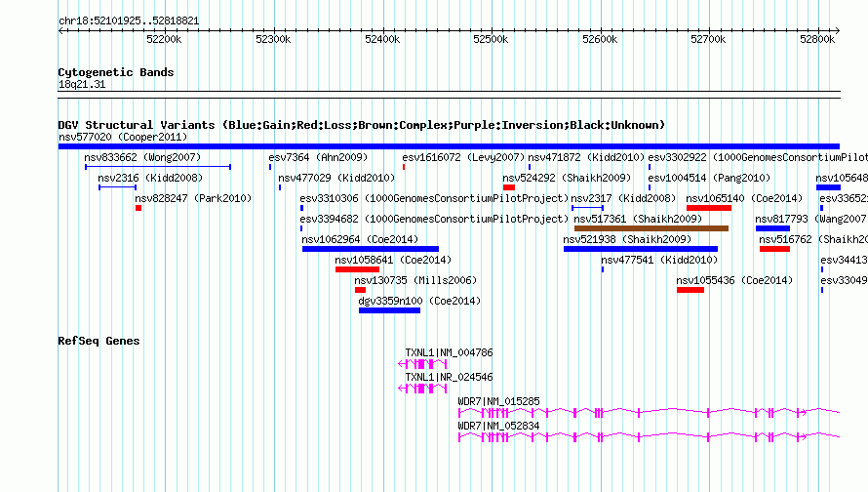Select 18q21.31 band label

point(82,84)
